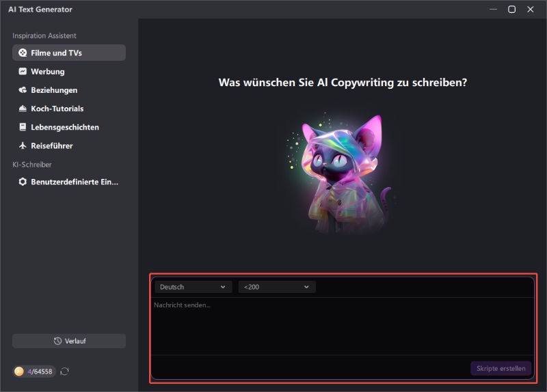Go to the Lebensgeschichten category
Viewport: 547px width, 392px height.
click(69, 127)
